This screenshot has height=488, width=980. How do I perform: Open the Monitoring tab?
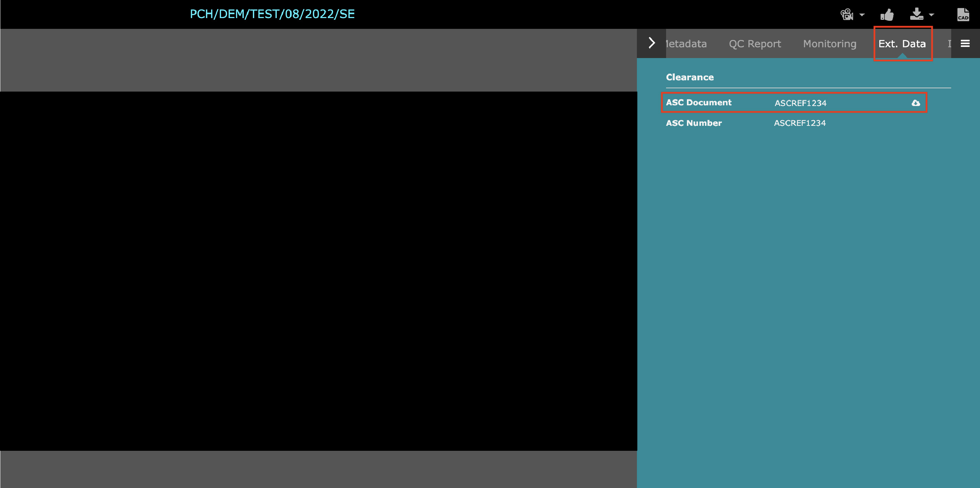pos(829,44)
